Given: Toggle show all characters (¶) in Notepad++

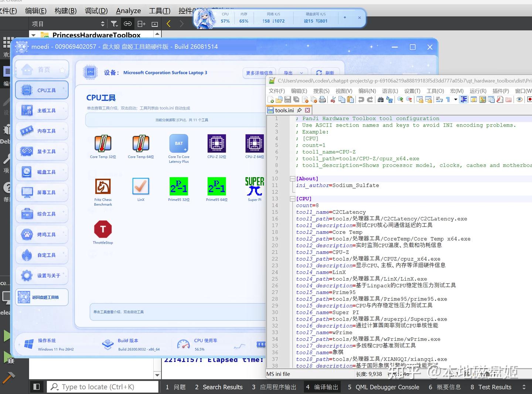Looking at the screenshot, I should click(448, 99).
